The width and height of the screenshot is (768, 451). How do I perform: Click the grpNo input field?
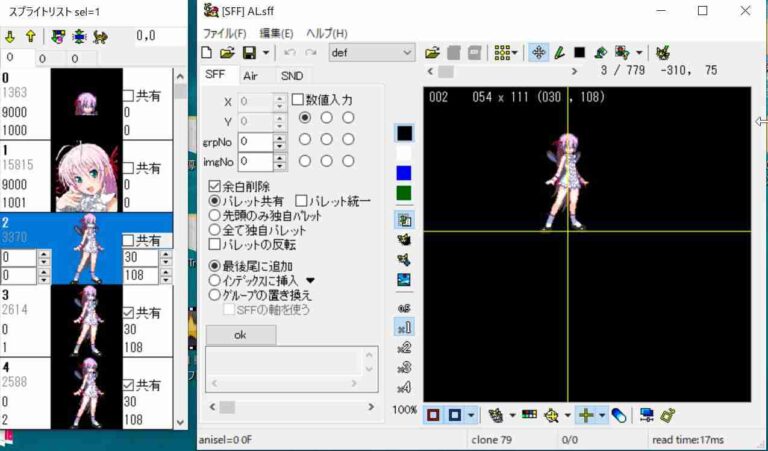(x=255, y=142)
